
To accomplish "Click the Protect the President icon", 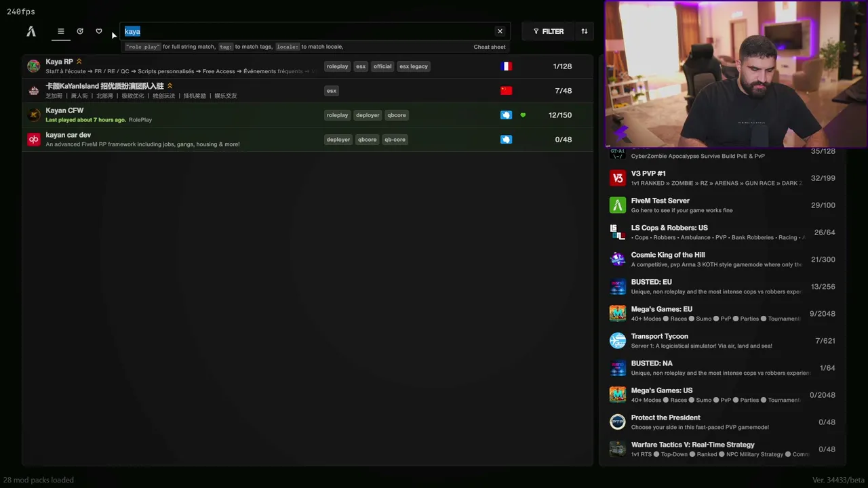I will [x=617, y=422].
